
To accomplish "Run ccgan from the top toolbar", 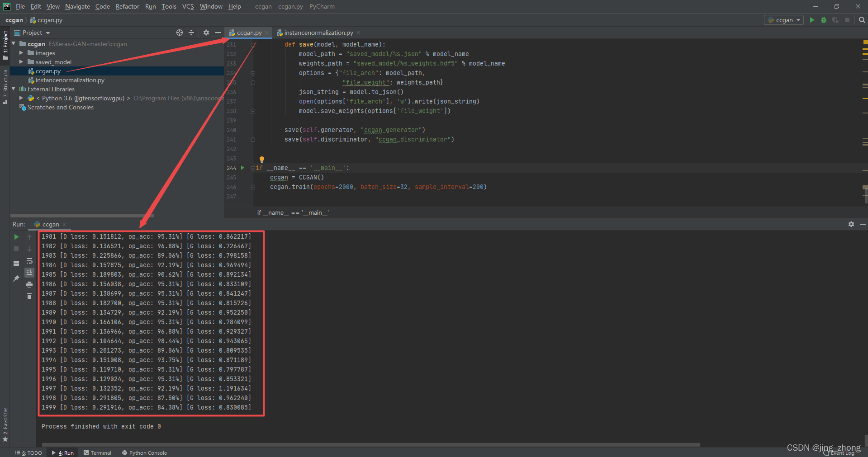I will point(812,20).
